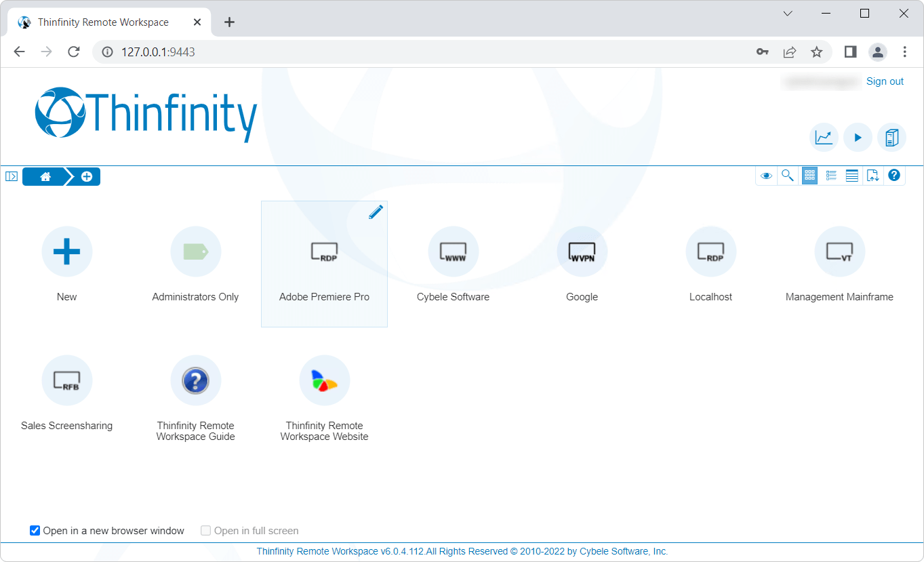924x562 pixels.
Task: Toggle the eye visibility icon in toolbar
Action: pyautogui.click(x=767, y=176)
